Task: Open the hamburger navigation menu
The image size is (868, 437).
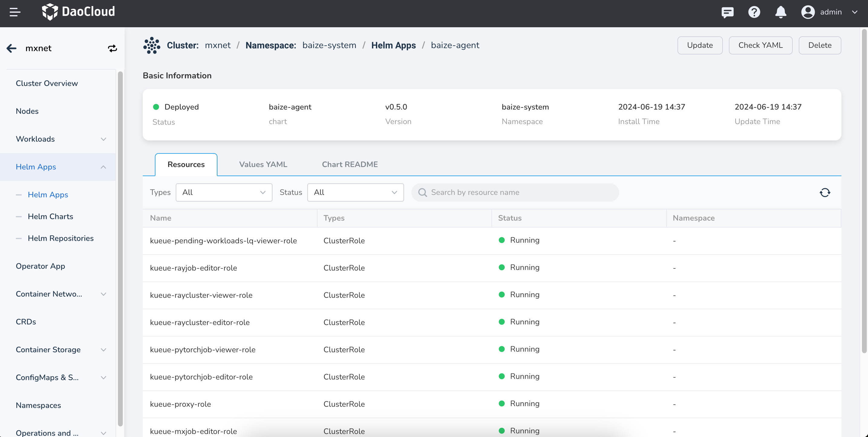Action: [x=15, y=12]
